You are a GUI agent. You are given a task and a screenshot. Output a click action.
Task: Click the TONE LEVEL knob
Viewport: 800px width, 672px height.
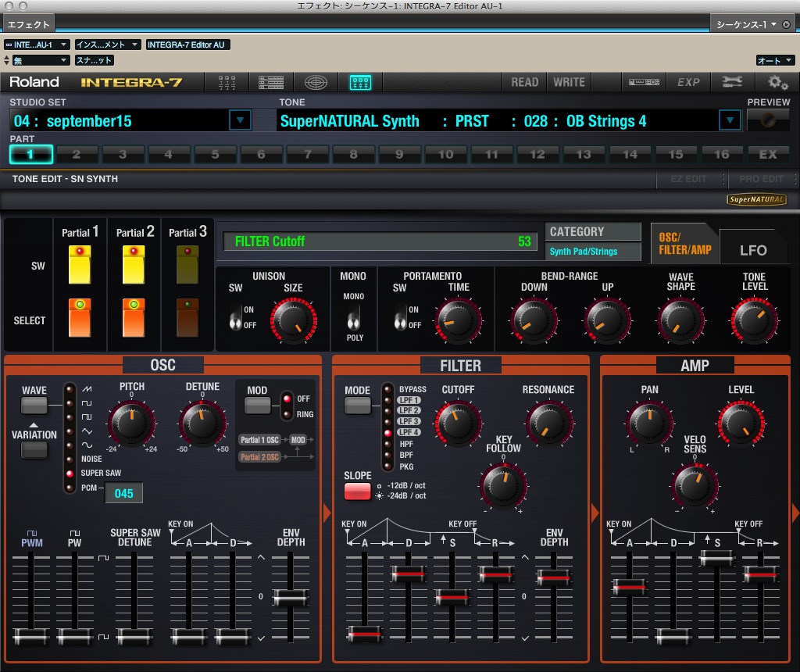[755, 321]
